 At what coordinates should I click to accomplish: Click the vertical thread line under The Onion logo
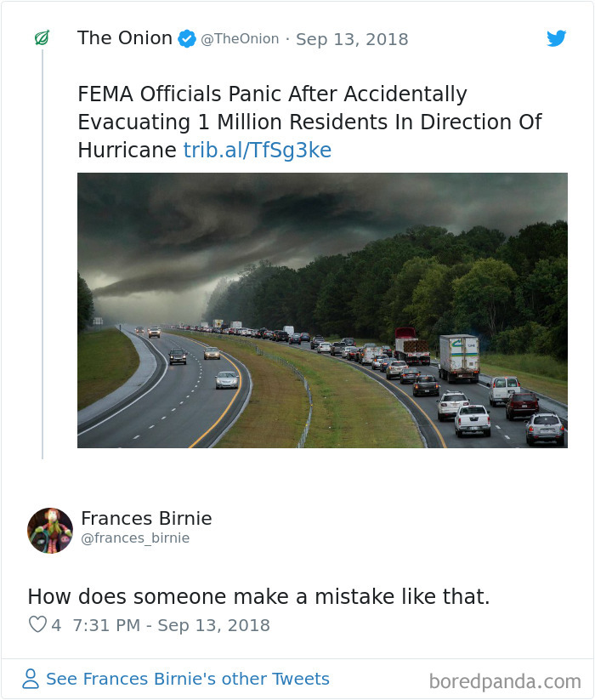[x=42, y=255]
